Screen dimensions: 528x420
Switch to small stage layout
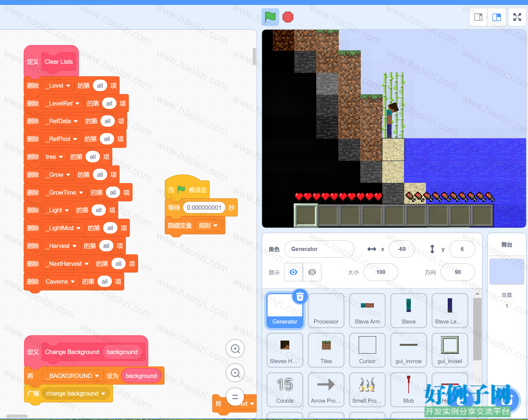tap(478, 17)
